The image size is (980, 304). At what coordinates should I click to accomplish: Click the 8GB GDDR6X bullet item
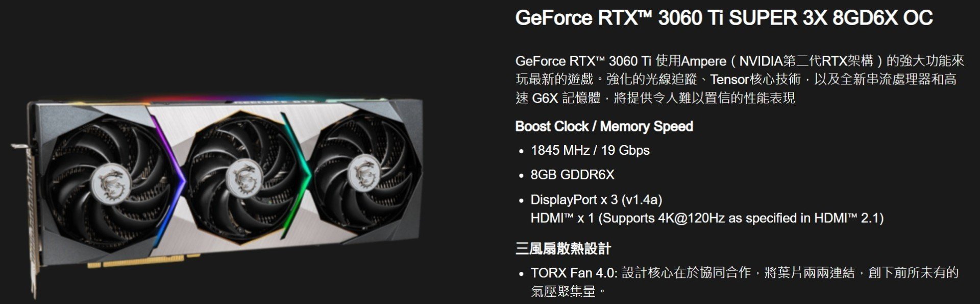(x=572, y=175)
